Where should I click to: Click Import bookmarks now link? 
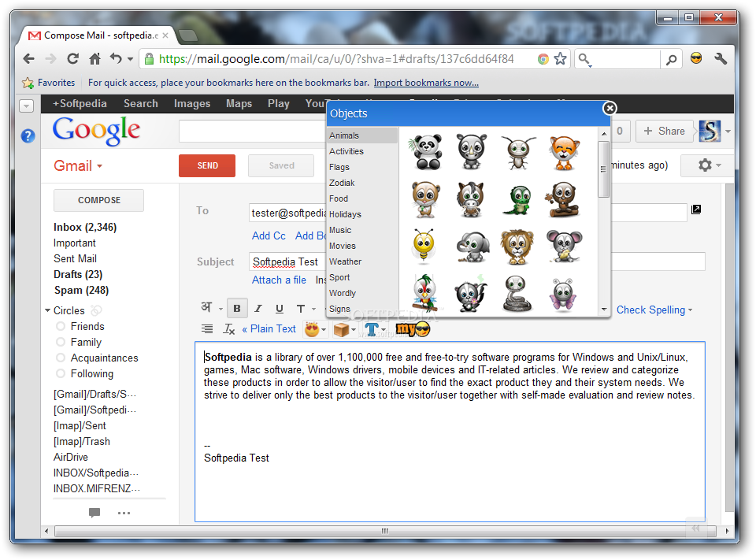coord(426,83)
